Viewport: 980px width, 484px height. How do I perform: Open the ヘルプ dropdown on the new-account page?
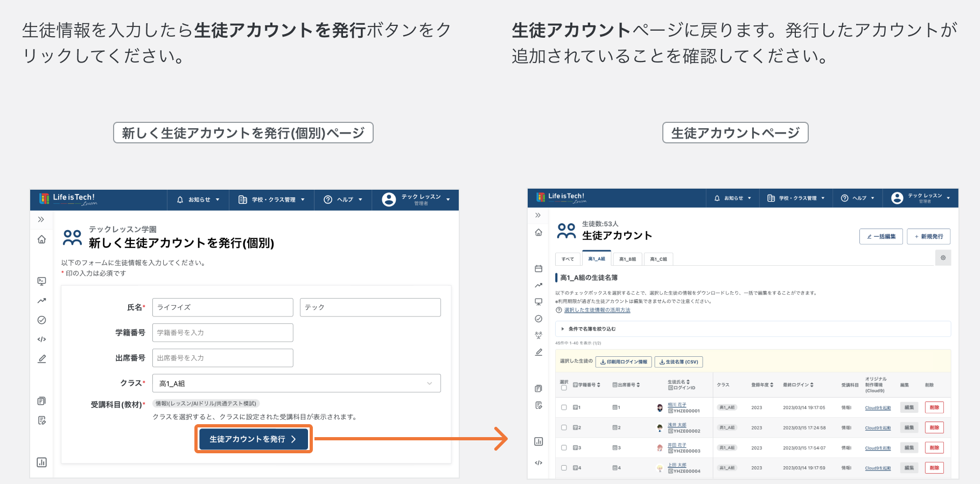(343, 199)
